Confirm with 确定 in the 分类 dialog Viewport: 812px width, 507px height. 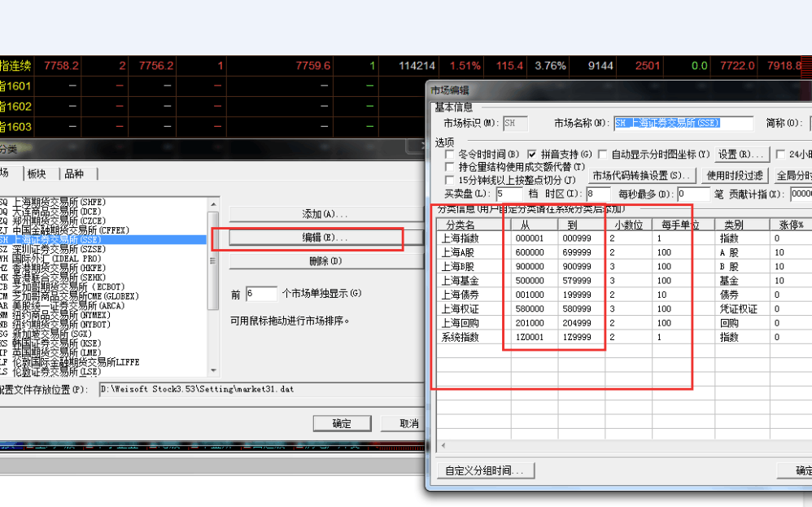coord(342,423)
